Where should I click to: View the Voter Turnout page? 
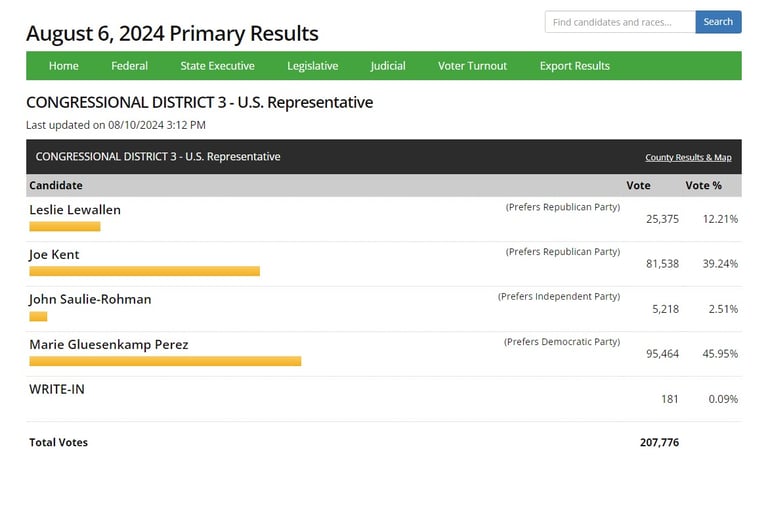[x=472, y=66]
